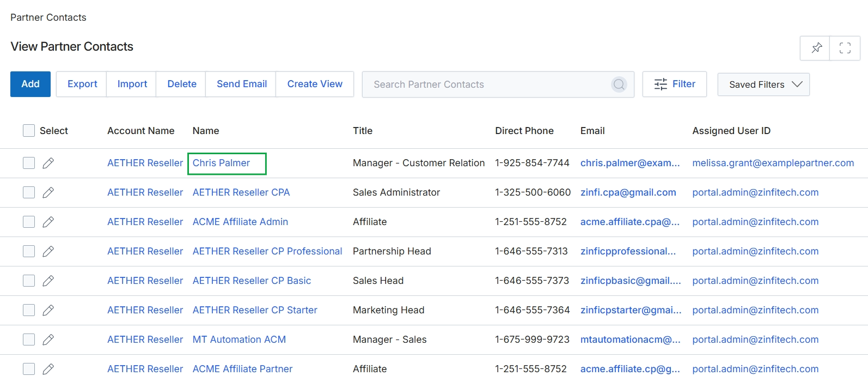Click the Export button
868x382 pixels.
82,84
